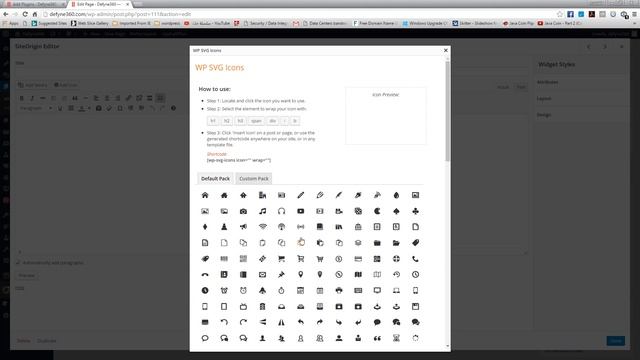Switch to the Add Plugins browser tab
Viewport: 640px width, 360px height.
[35, 4]
